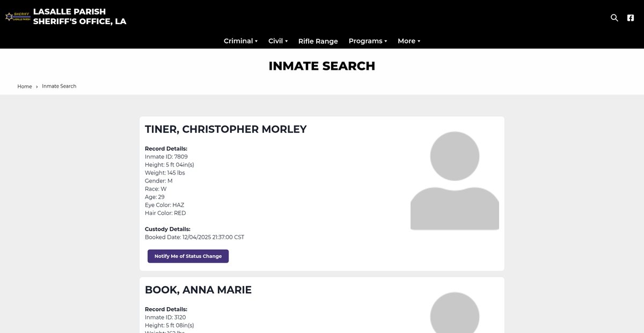Click Christopher Morley Tiner's placeholder photo
This screenshot has height=333, width=644.
[455, 180]
